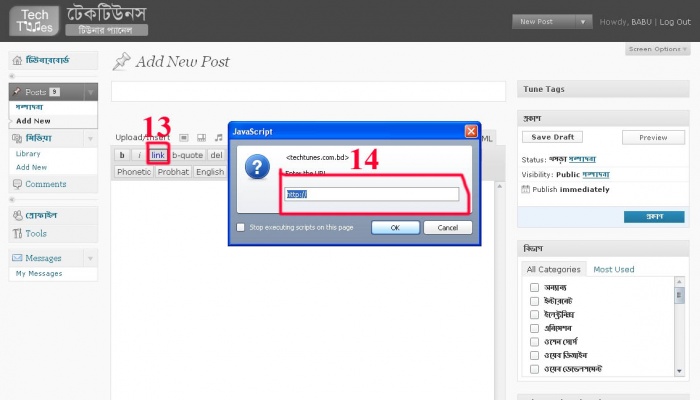This screenshot has width=700, height=400.
Task: Collapse the Posts menu with its arrow
Action: coord(90,92)
